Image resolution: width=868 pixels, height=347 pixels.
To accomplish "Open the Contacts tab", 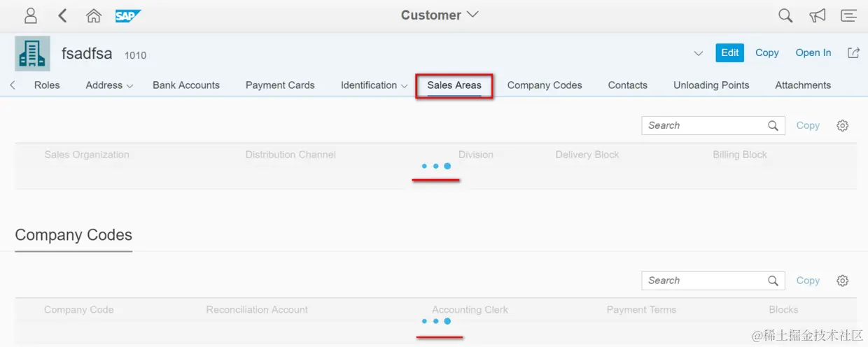I will click(x=627, y=85).
